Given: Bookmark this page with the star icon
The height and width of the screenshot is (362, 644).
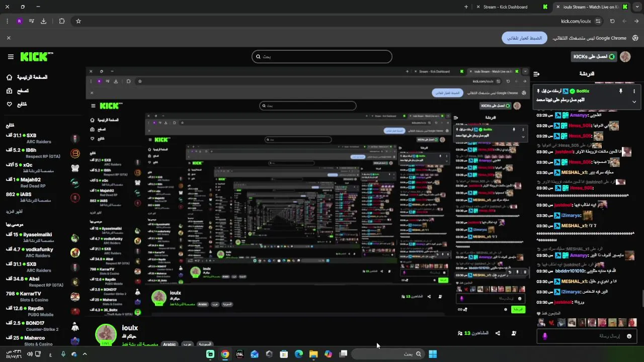Looking at the screenshot, I should click(x=78, y=21).
